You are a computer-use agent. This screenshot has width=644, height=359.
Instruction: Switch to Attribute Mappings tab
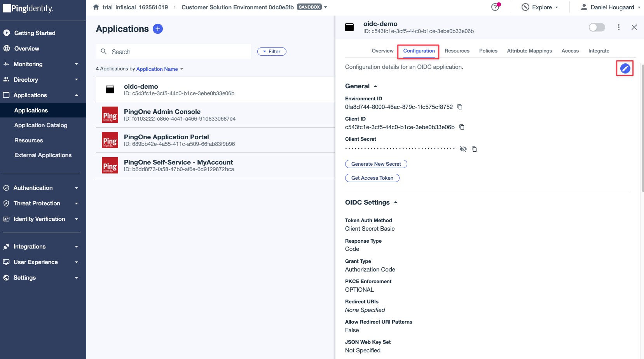(x=529, y=51)
